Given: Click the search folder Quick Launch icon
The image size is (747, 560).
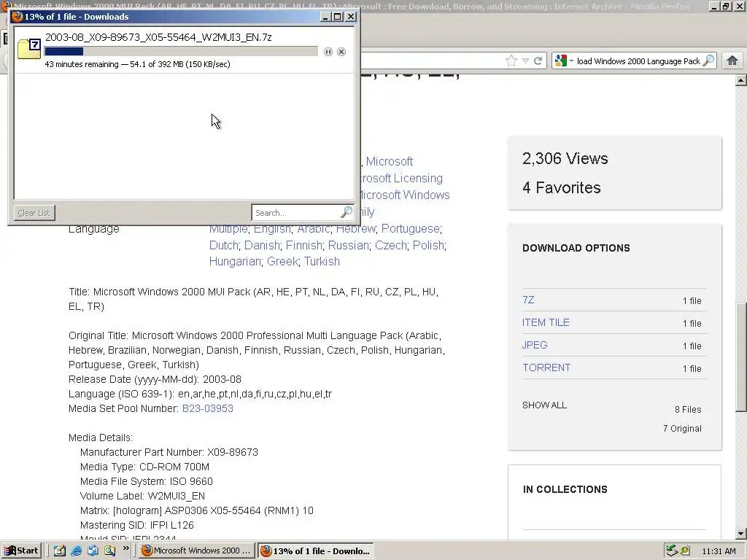Looking at the screenshot, I should [x=110, y=551].
